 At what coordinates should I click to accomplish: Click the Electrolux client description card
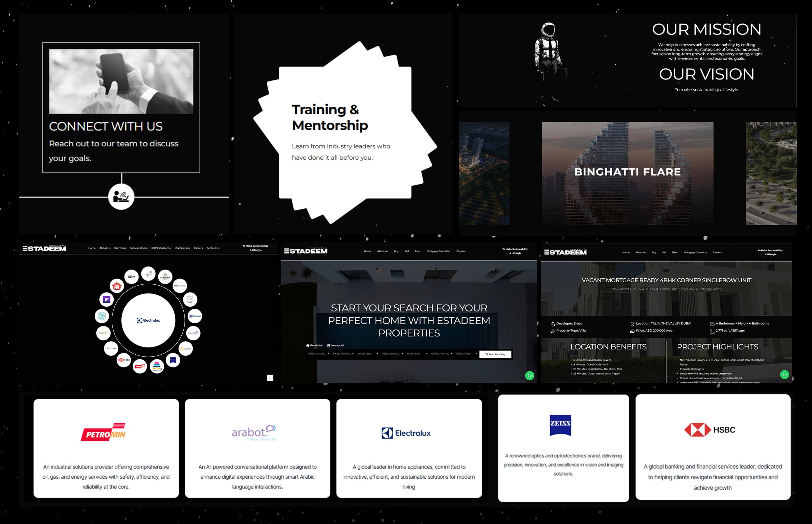[x=409, y=449]
